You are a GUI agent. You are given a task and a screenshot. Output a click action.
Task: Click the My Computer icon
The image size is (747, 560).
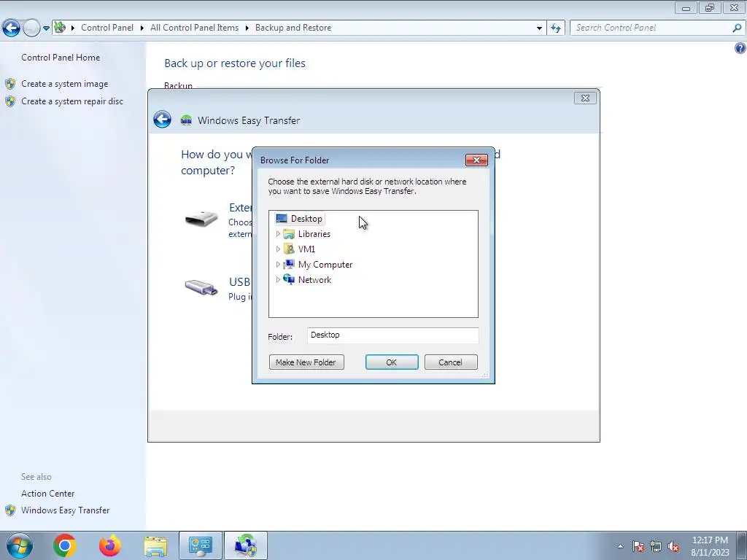(x=289, y=264)
